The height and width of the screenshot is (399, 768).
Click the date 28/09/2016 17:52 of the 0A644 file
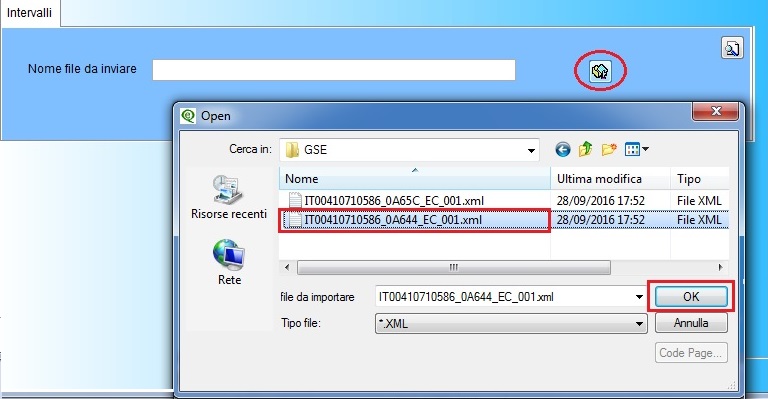600,220
